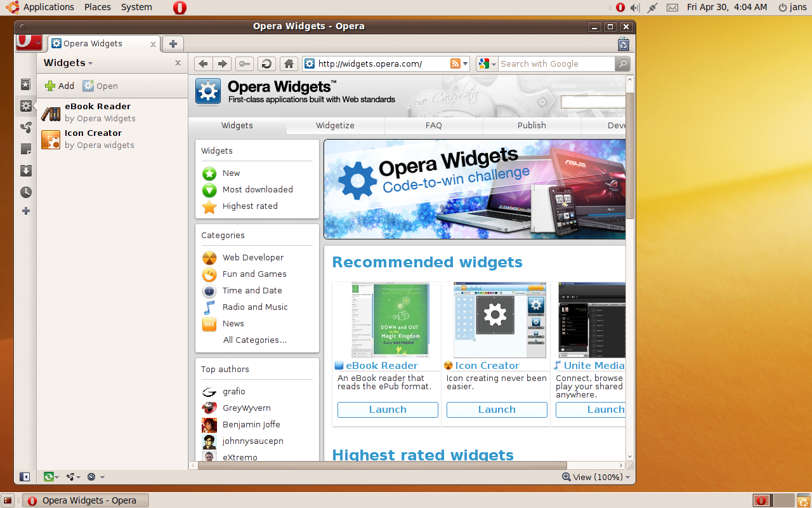Select the Widgets gear panel icon

pyautogui.click(x=25, y=106)
